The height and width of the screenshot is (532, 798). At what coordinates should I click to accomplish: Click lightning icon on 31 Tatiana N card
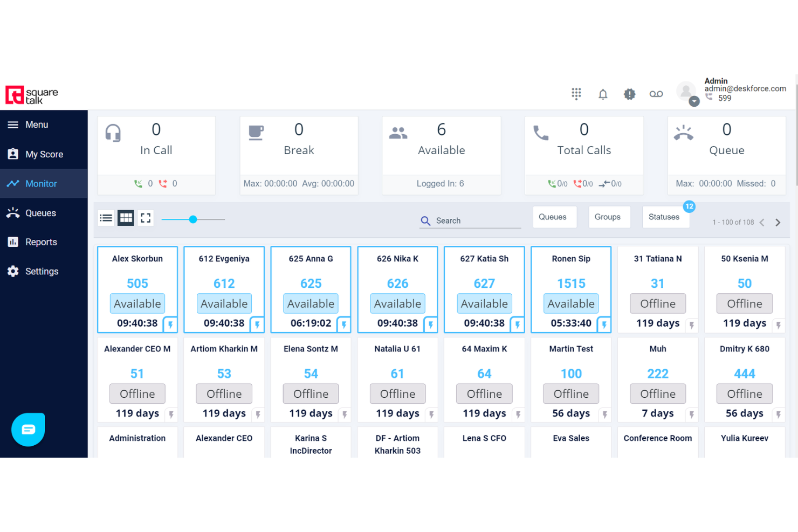click(692, 325)
